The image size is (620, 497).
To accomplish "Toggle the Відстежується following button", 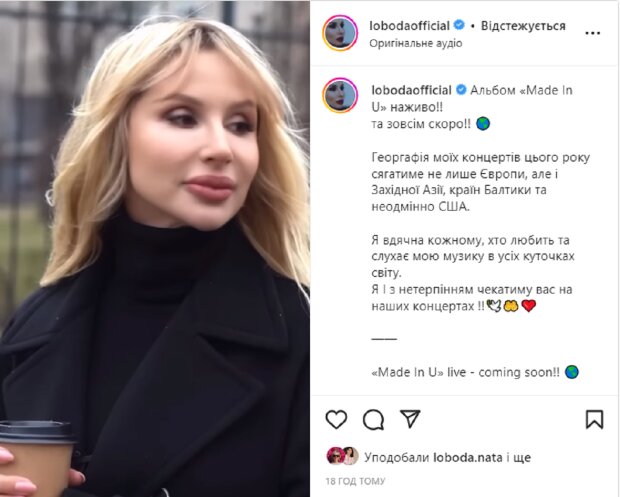I will click(x=523, y=26).
